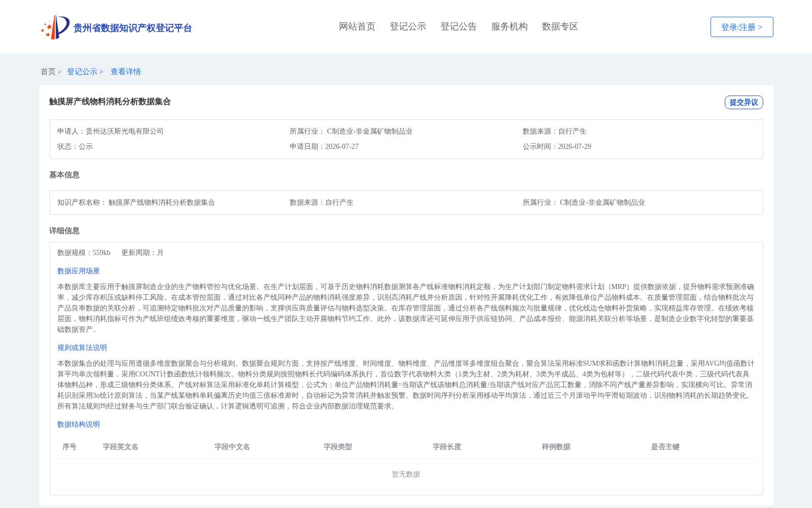Go to 网站首页 in navigation
This screenshot has height=508, width=812.
pos(357,26)
